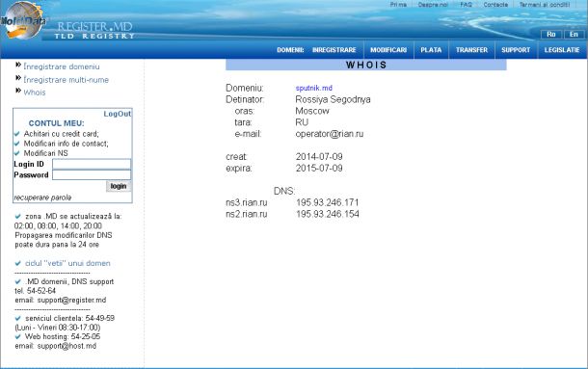Click the recuperare parola link
Viewport: 588px width, 369px height.
[42, 198]
